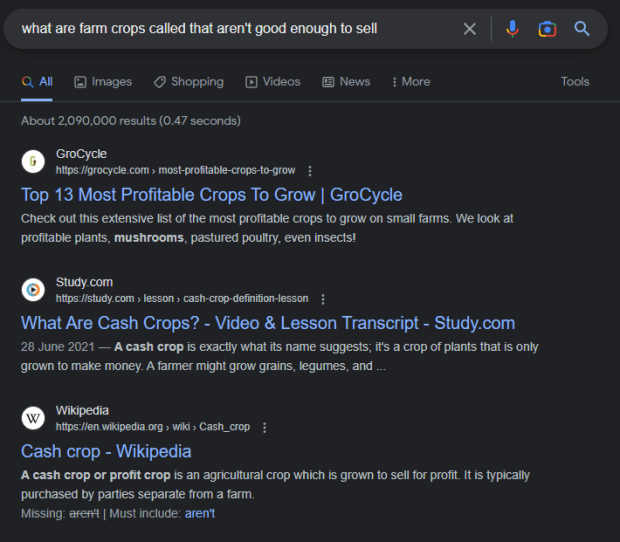Open the Tools options
The image size is (620, 542).
click(x=575, y=82)
